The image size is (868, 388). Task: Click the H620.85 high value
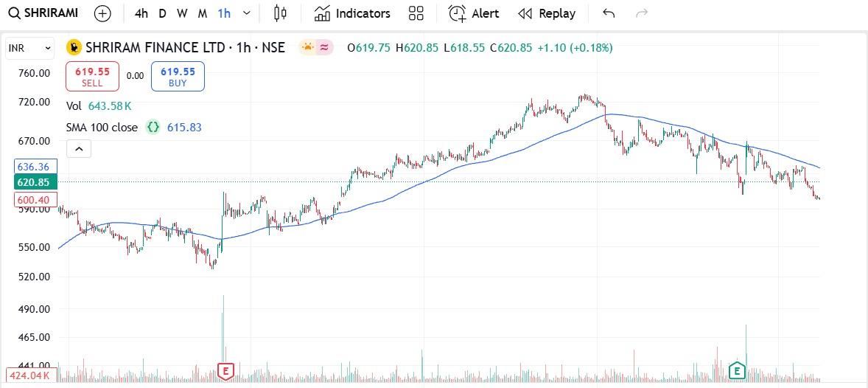[x=417, y=48]
